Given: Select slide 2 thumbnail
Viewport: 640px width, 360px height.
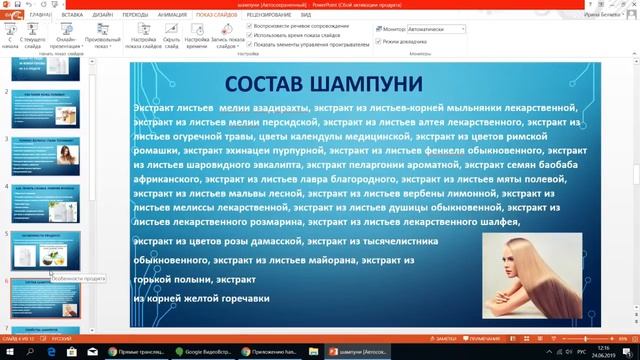Looking at the screenshot, I should point(46,109).
